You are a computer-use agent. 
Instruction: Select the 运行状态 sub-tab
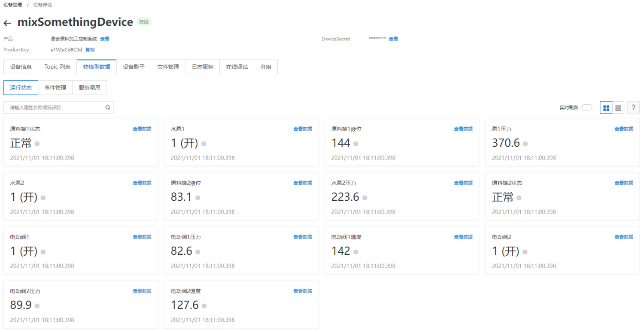click(21, 88)
